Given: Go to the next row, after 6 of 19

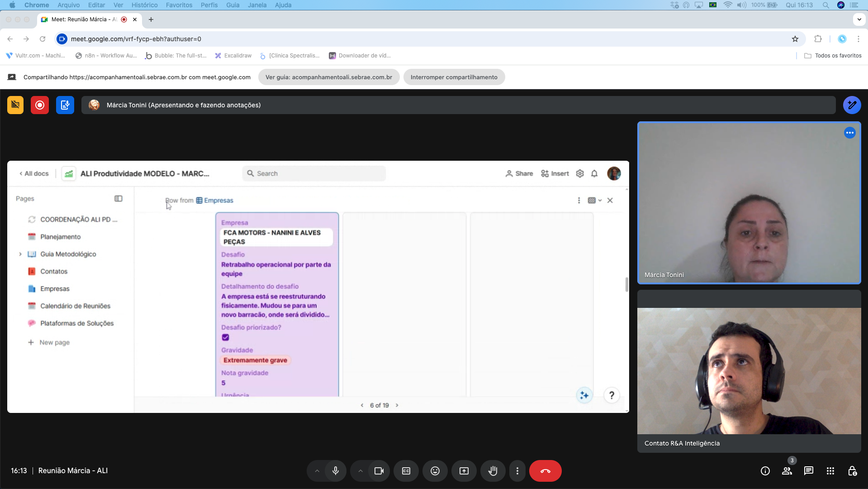Looking at the screenshot, I should pyautogui.click(x=397, y=405).
